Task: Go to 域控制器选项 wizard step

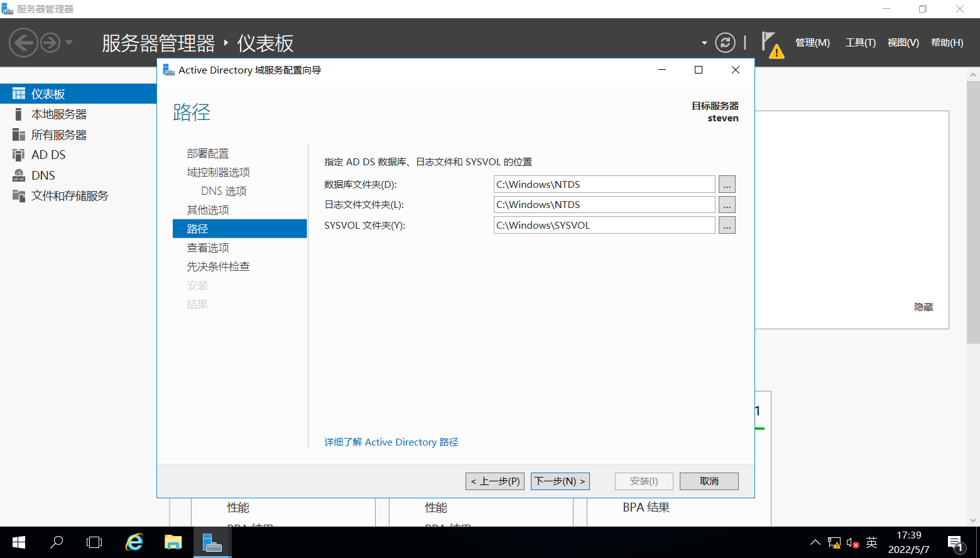Action: [218, 172]
